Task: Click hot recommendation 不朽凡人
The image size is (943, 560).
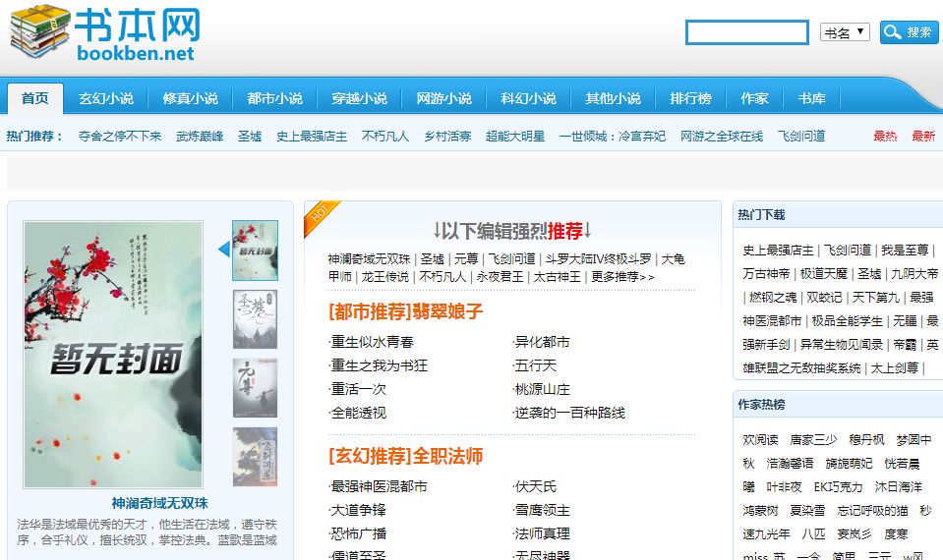Action: [385, 137]
